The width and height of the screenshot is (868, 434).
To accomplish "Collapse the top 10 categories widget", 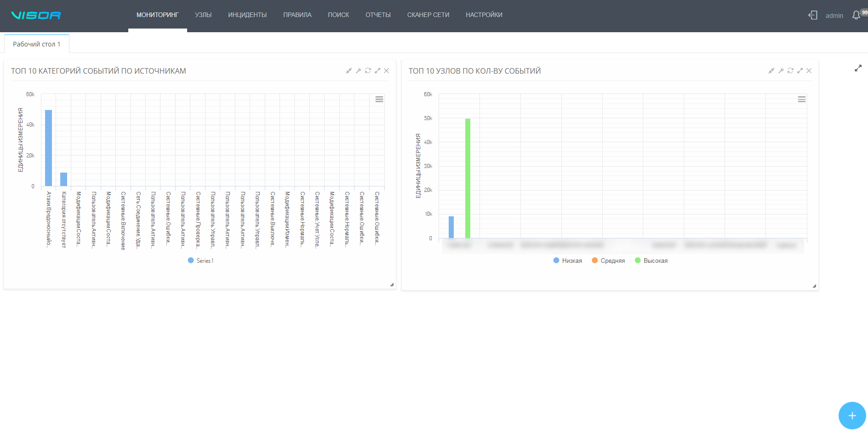I will [349, 70].
